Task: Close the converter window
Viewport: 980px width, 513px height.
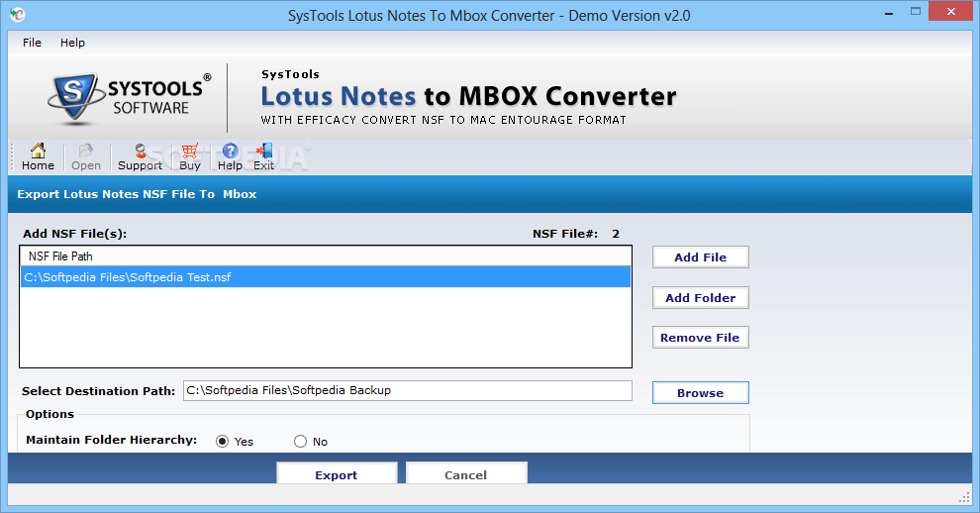Action: click(950, 11)
